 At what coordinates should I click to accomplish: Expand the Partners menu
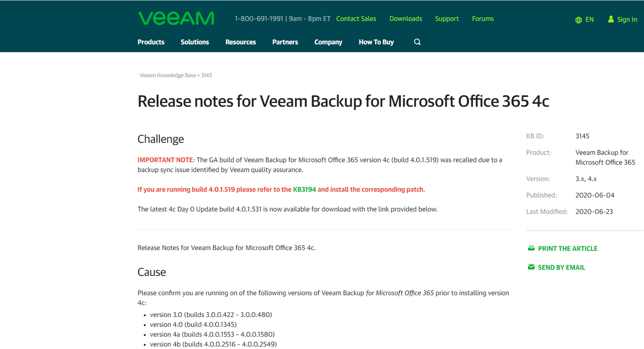[285, 42]
